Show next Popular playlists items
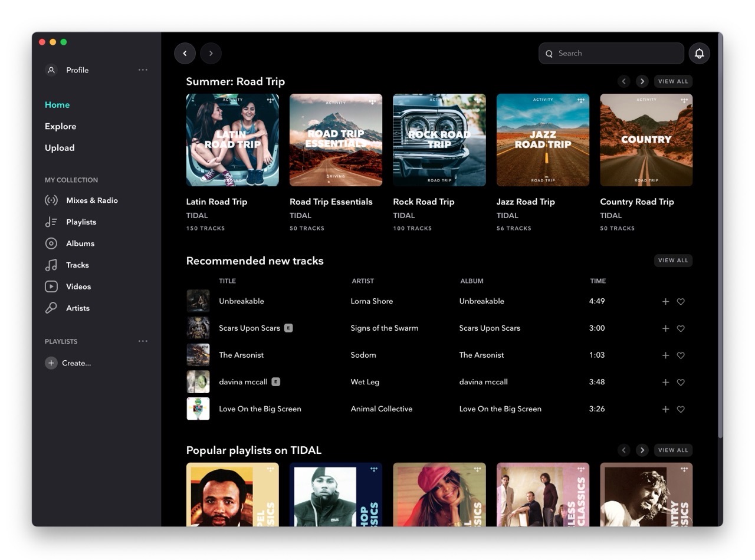The height and width of the screenshot is (560, 755). (642, 450)
